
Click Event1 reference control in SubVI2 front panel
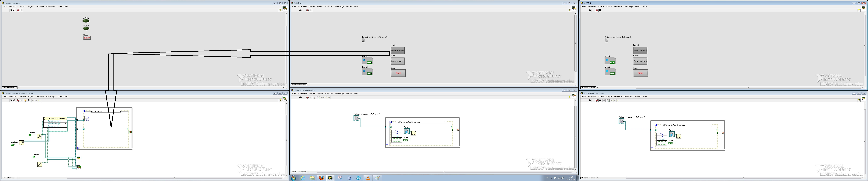(x=610, y=61)
